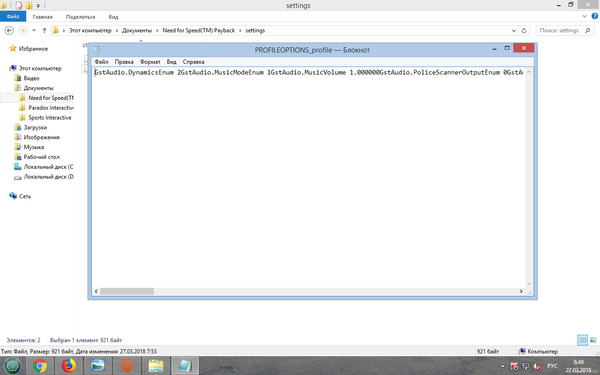This screenshot has width=600, height=375.
Task: Open Notepad's Справка menu
Action: (193, 62)
